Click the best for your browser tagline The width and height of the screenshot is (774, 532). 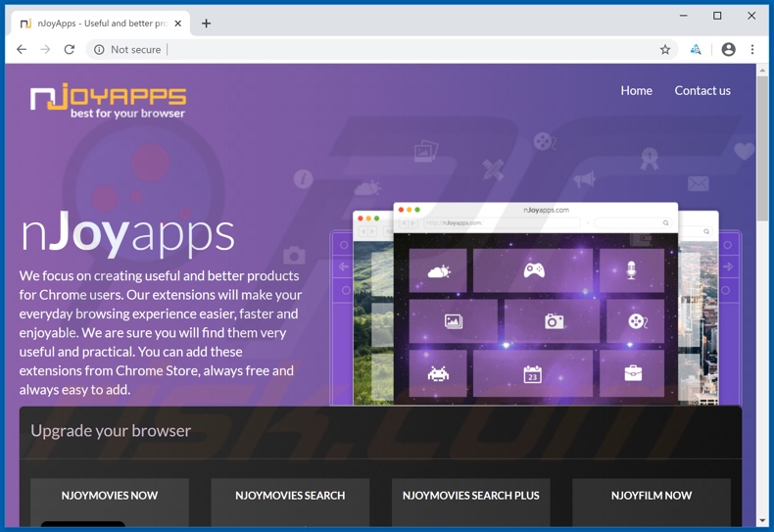[127, 114]
